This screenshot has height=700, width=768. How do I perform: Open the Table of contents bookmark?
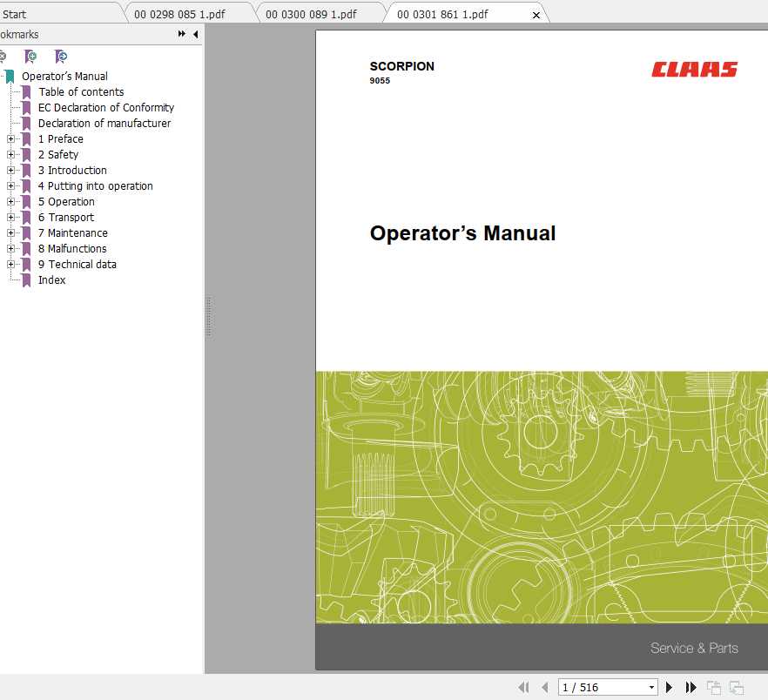81,91
